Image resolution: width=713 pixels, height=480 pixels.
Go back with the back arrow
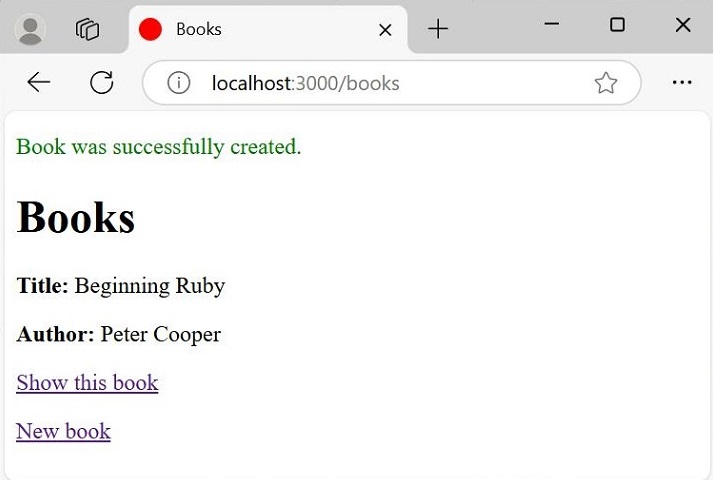(x=39, y=83)
